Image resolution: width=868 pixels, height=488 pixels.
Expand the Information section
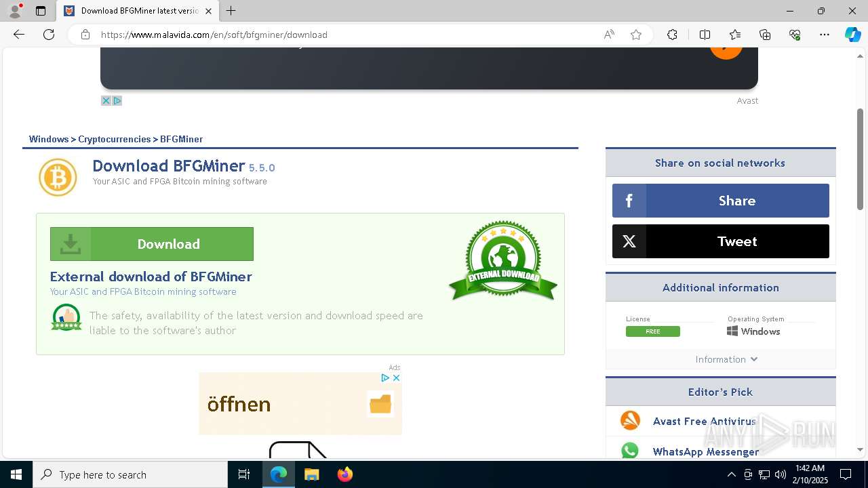(x=726, y=359)
